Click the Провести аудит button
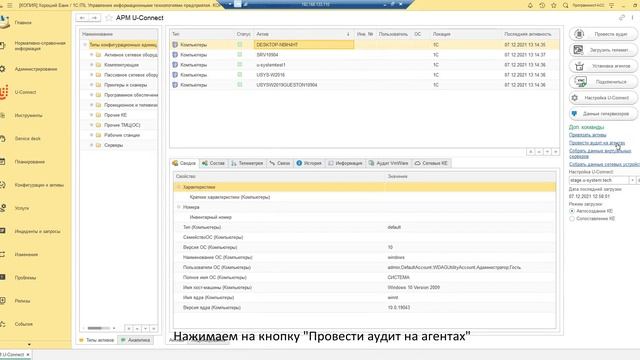The height and width of the screenshot is (360, 640). (603, 34)
